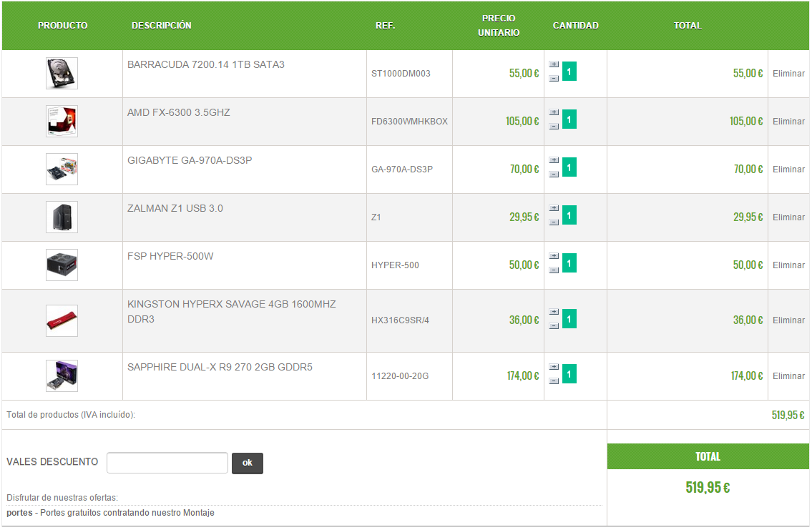Click quantity box of SAPPHIRE DUAL-X row
The image size is (812, 530).
(x=569, y=373)
